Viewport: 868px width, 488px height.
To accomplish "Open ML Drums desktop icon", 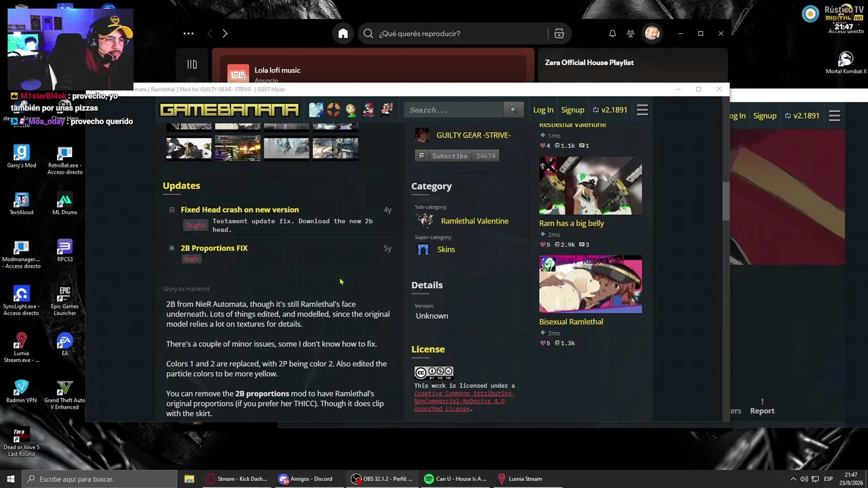I will point(65,204).
